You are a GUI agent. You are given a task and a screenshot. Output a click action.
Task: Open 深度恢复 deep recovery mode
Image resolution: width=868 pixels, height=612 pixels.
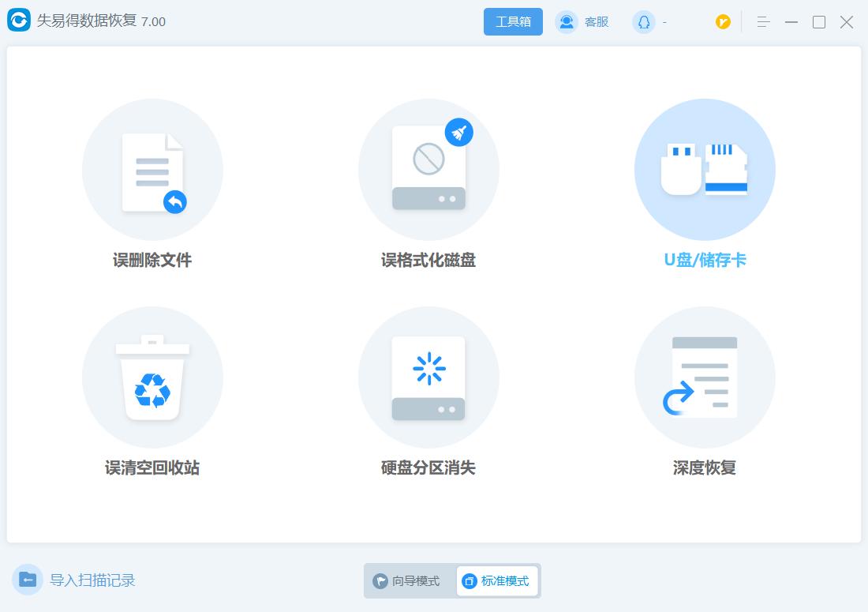[705, 377]
